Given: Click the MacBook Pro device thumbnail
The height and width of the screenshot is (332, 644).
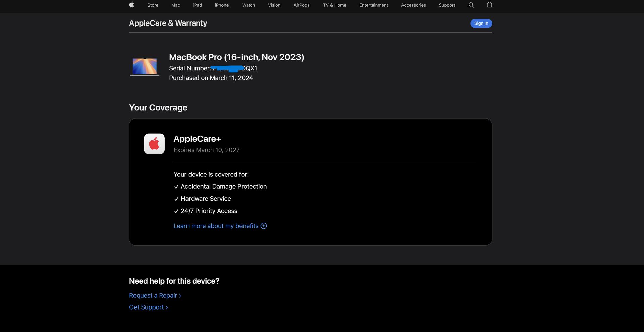Looking at the screenshot, I should click(x=145, y=66).
